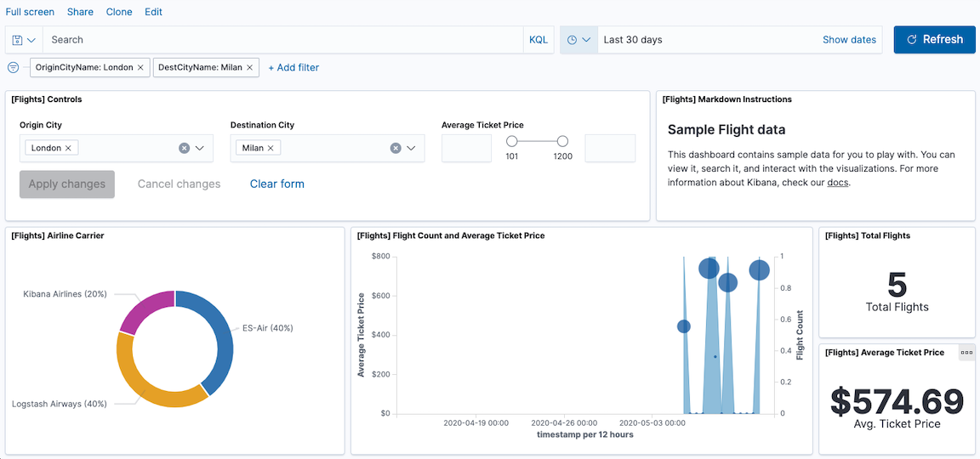Open the Share menu
The height and width of the screenshot is (459, 980).
[80, 12]
